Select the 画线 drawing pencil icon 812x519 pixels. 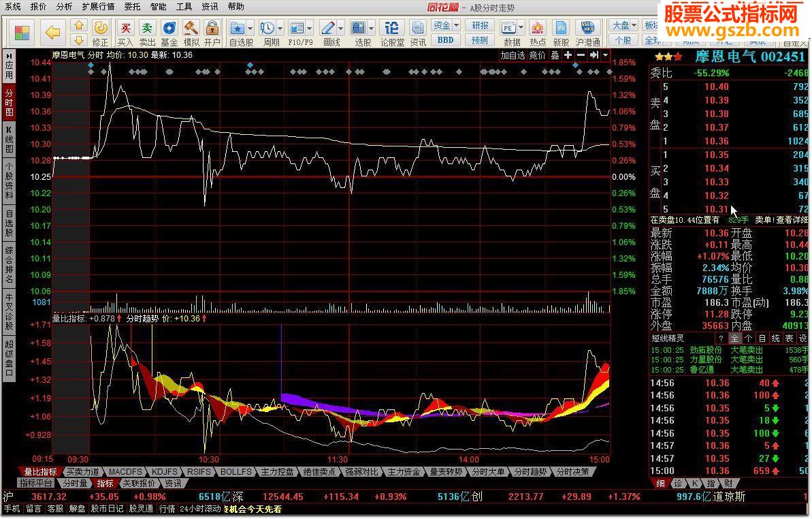tap(328, 28)
